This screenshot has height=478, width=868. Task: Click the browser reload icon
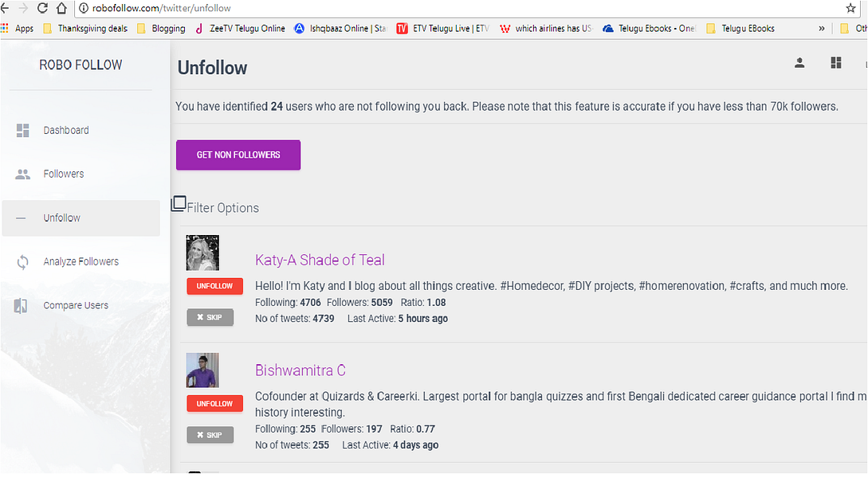pos(42,8)
